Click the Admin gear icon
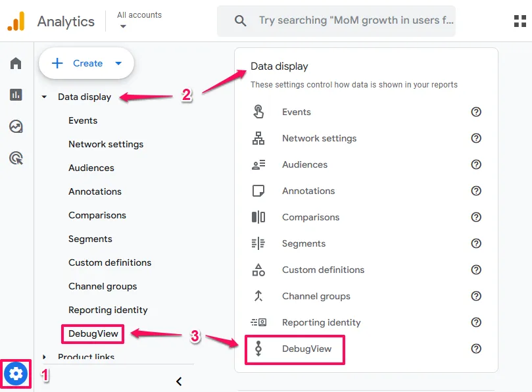Viewport: 532px width, 392px height. pos(16,374)
